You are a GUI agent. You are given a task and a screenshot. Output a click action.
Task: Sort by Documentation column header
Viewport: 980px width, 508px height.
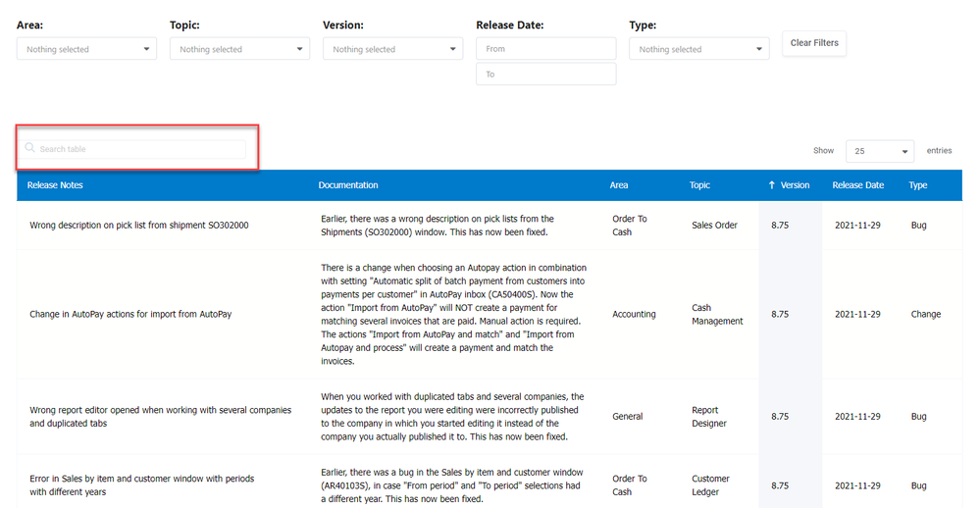tap(348, 185)
